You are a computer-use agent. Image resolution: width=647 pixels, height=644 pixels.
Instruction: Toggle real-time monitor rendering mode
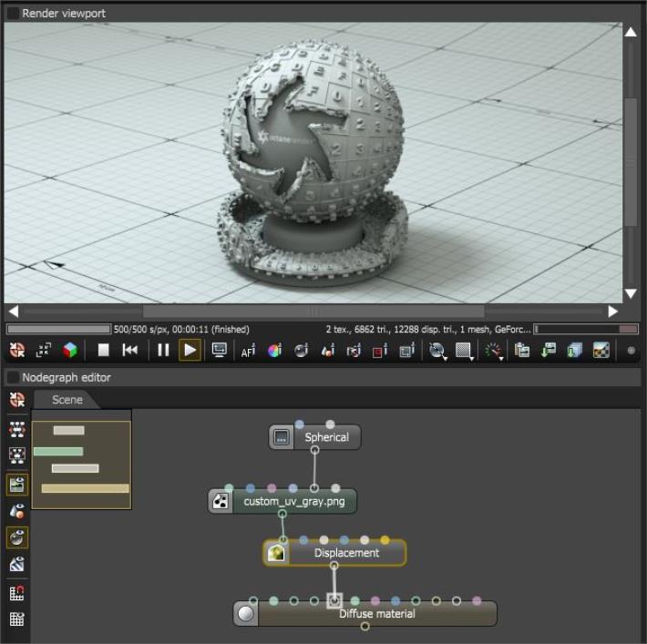(219, 351)
